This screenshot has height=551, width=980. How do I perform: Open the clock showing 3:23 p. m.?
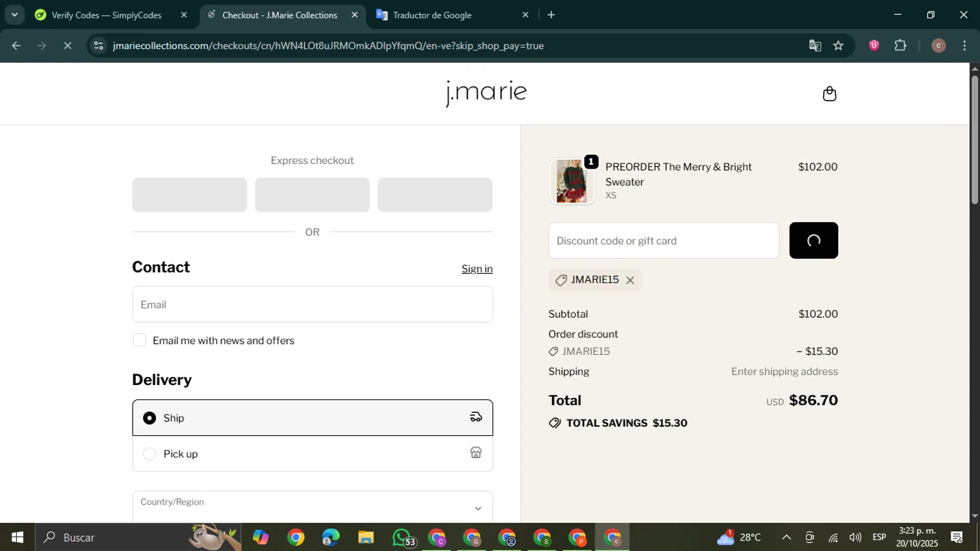click(x=917, y=537)
